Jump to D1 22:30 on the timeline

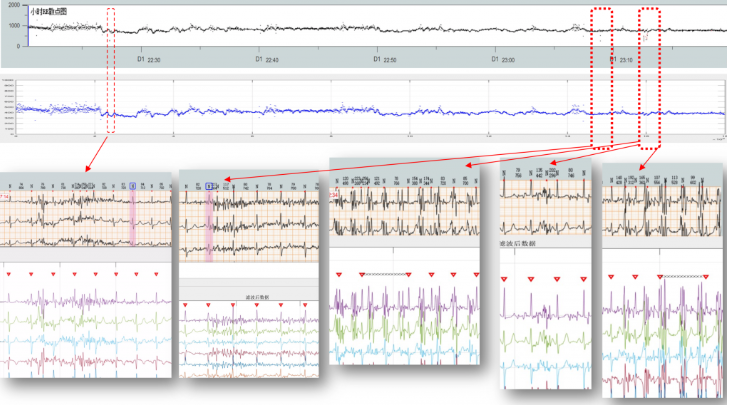[148, 61]
